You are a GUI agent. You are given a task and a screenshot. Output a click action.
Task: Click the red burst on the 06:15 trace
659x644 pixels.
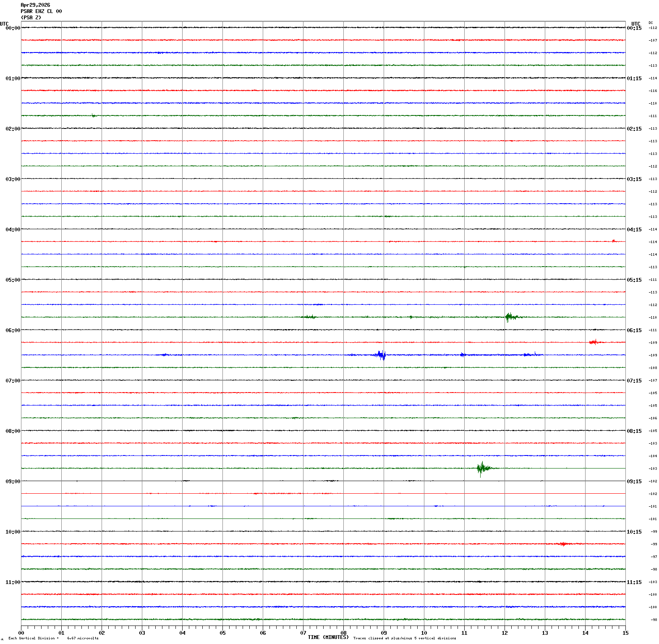coord(595,342)
